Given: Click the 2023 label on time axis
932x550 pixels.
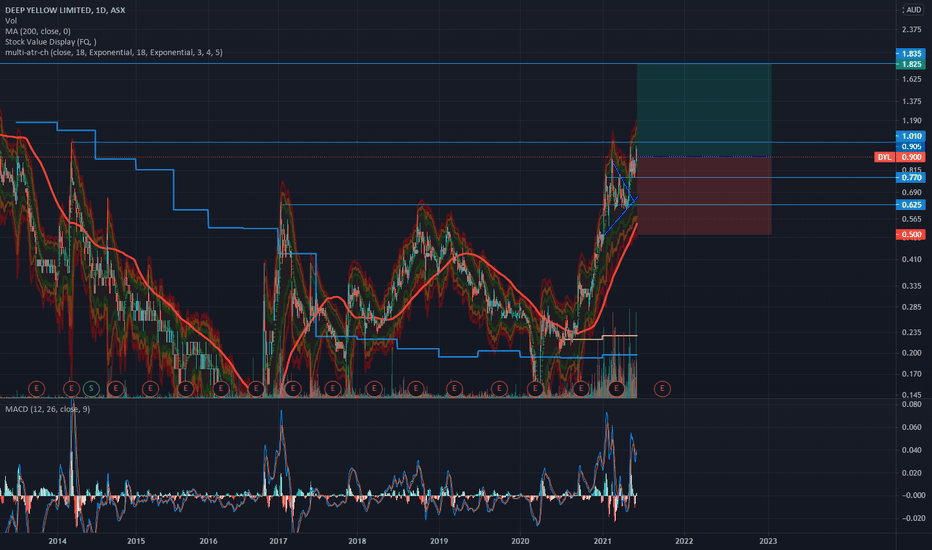Looking at the screenshot, I should pyautogui.click(x=768, y=541).
